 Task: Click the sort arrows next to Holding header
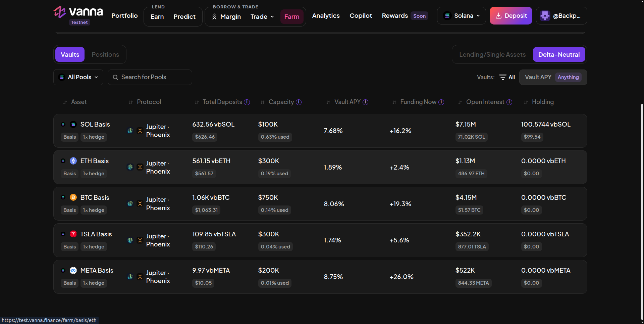pyautogui.click(x=526, y=102)
